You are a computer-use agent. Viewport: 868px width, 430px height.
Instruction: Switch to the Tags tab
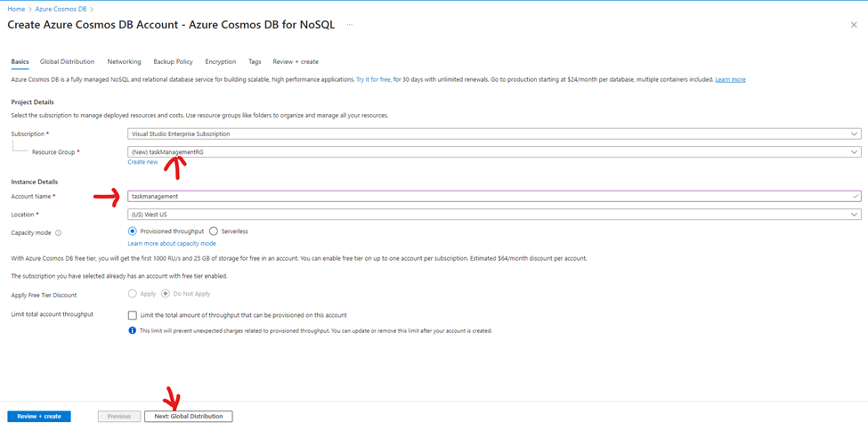click(x=255, y=62)
